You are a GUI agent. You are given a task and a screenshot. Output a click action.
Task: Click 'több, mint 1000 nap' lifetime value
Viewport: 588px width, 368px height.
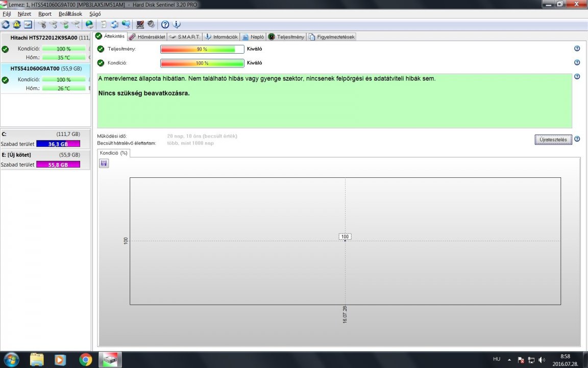tap(190, 143)
